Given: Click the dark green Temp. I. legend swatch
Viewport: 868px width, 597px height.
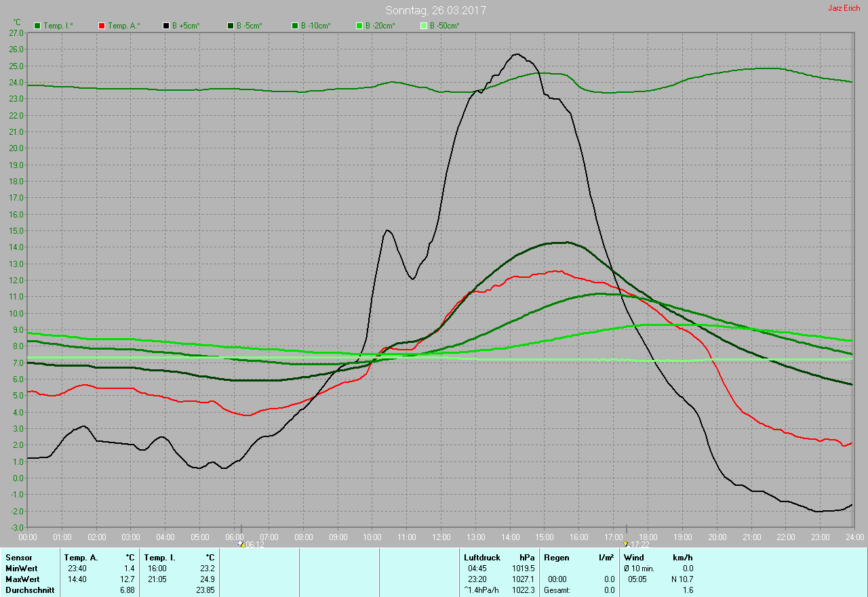Looking at the screenshot, I should click(37, 26).
